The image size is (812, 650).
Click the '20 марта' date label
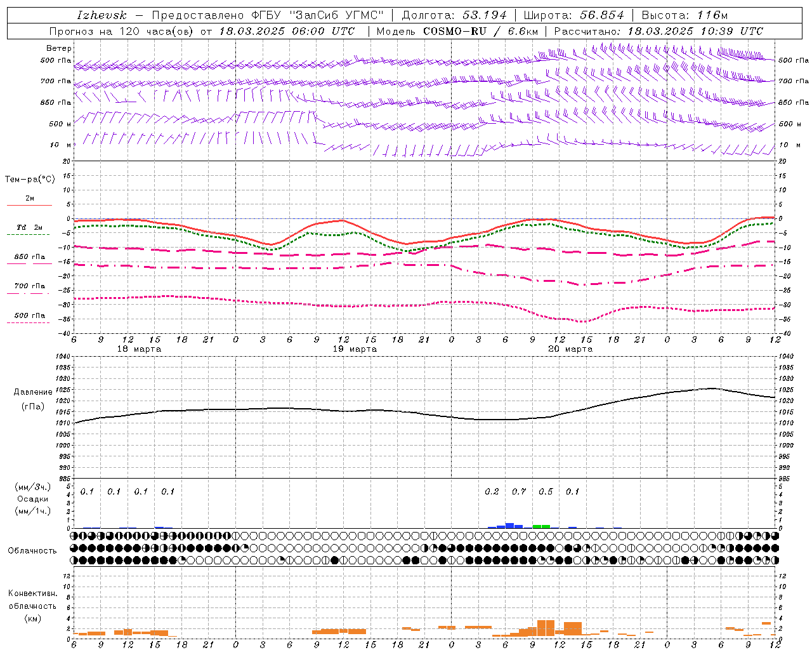570,349
